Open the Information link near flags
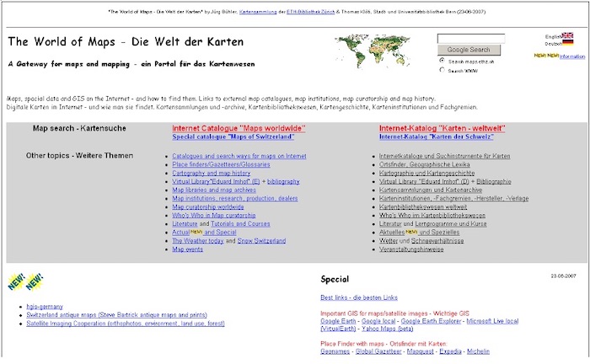The image size is (590, 364). 572,56
